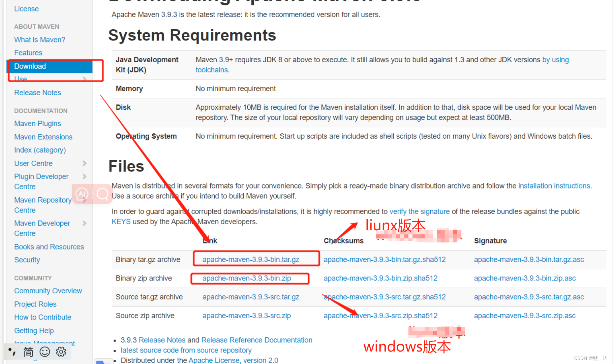The width and height of the screenshot is (613, 364).
Task: Click the AI assistant floating icon
Action: pyautogui.click(x=82, y=194)
